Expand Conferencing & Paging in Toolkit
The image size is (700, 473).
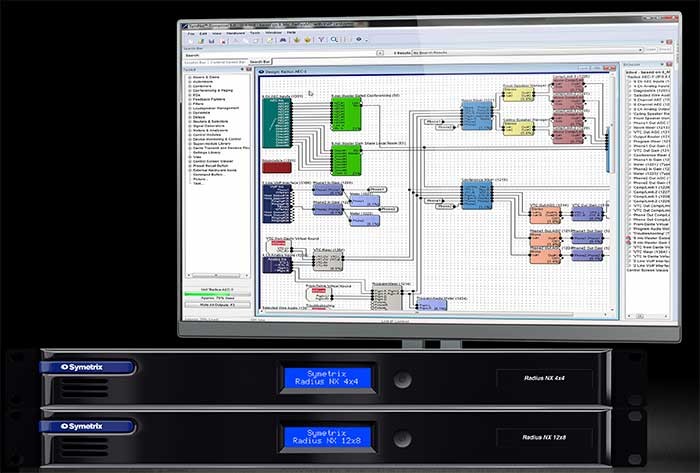click(x=189, y=91)
